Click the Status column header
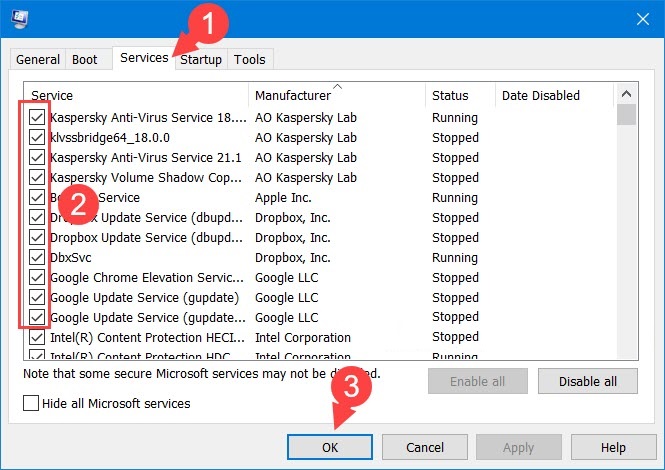This screenshot has width=665, height=470. click(461, 95)
